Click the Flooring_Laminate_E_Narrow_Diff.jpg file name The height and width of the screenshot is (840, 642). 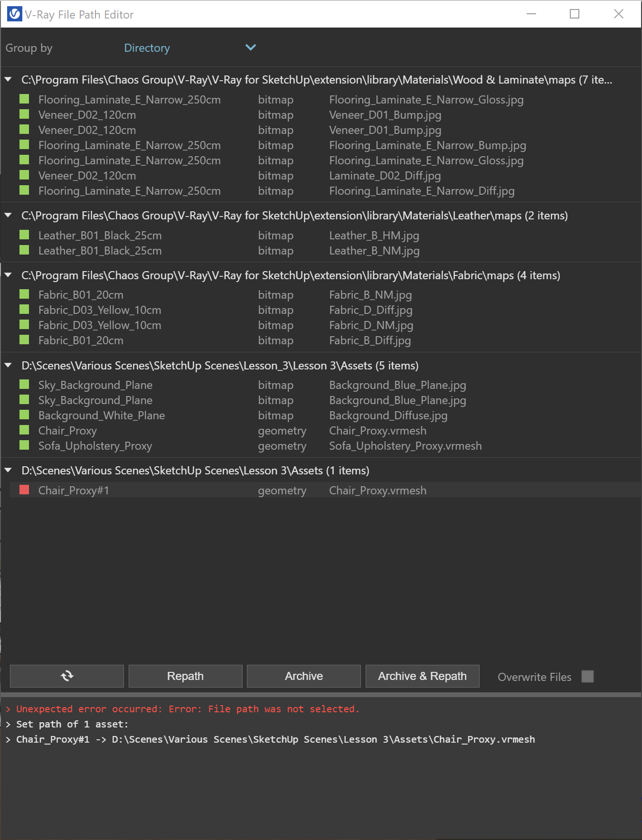pyautogui.click(x=422, y=191)
